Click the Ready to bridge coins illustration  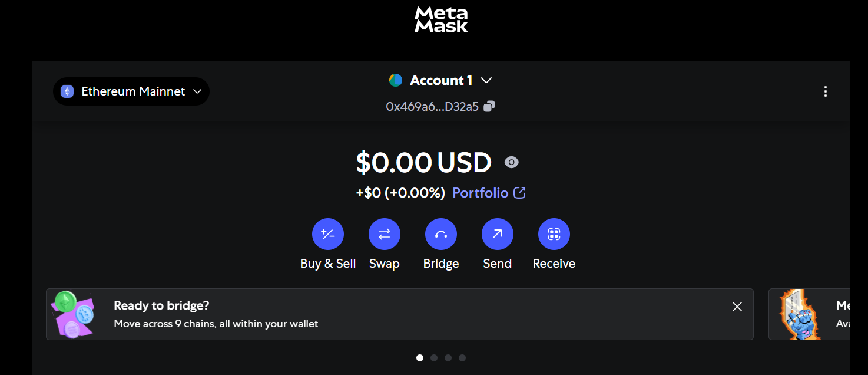pyautogui.click(x=73, y=314)
